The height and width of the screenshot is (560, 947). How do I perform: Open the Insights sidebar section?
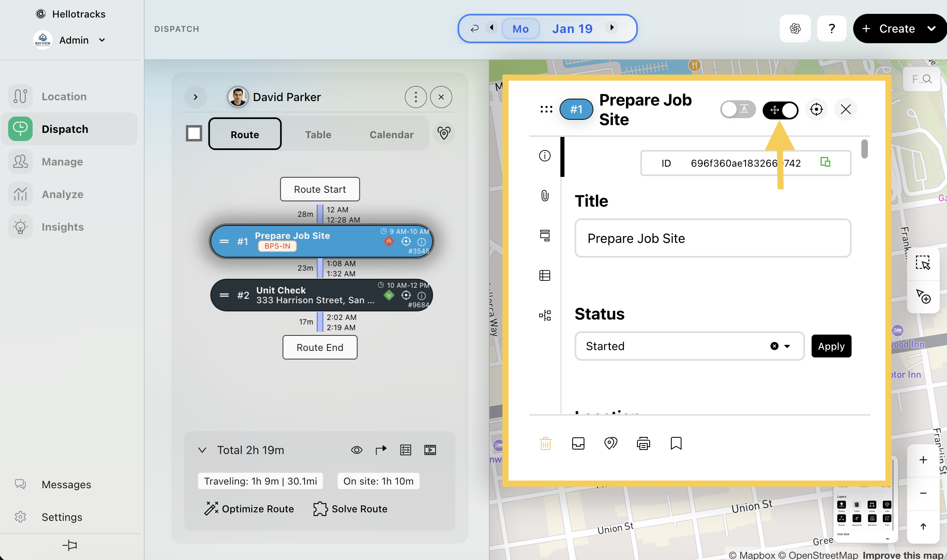click(69, 227)
